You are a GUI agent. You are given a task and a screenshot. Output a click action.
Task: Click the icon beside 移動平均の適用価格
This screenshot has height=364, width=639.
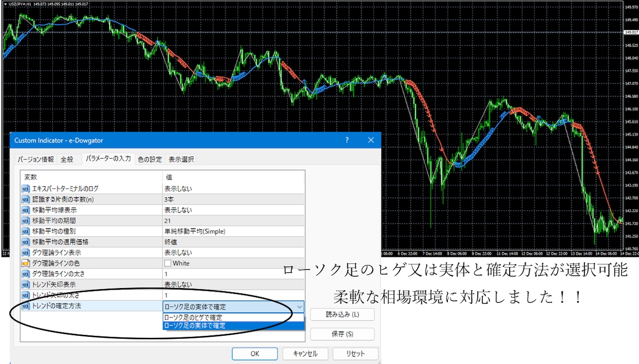pyautogui.click(x=26, y=242)
